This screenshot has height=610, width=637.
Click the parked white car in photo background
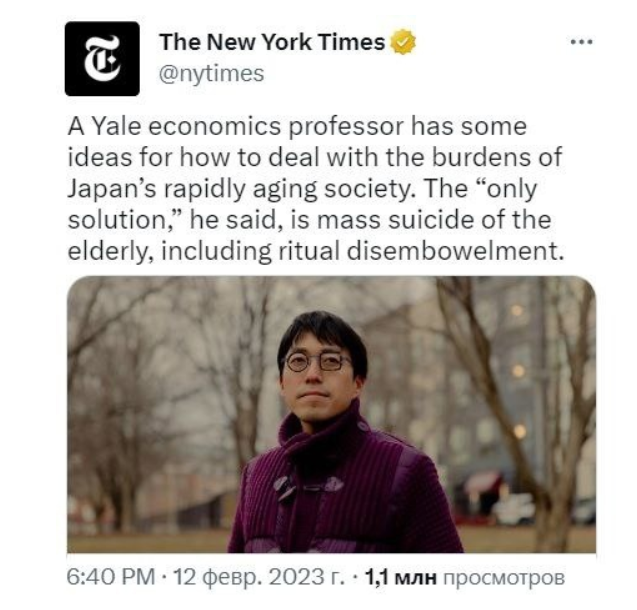click(x=513, y=509)
